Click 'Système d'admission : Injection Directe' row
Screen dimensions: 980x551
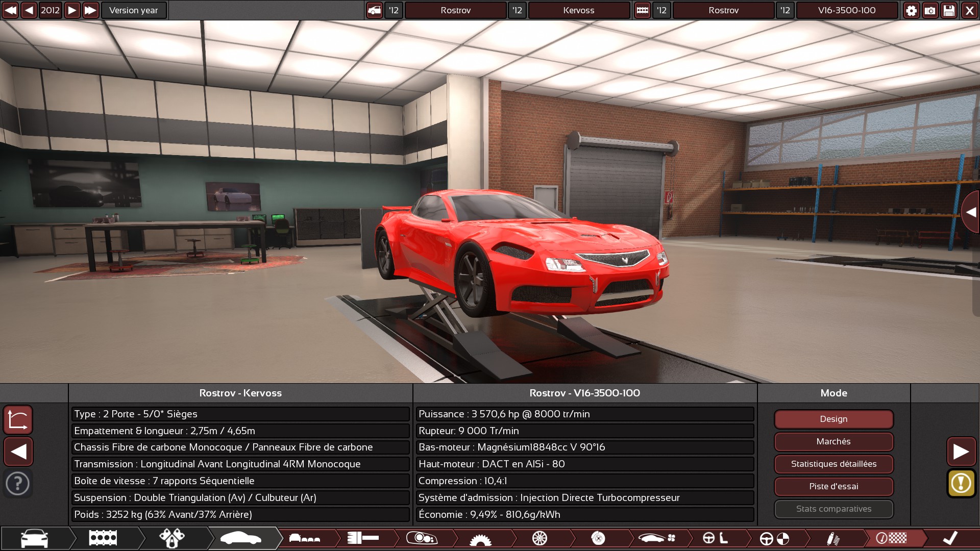(x=585, y=498)
